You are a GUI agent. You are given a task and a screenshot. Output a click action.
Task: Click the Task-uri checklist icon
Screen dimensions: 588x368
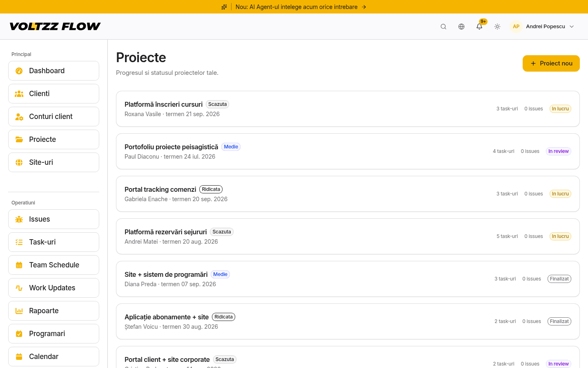(x=19, y=242)
